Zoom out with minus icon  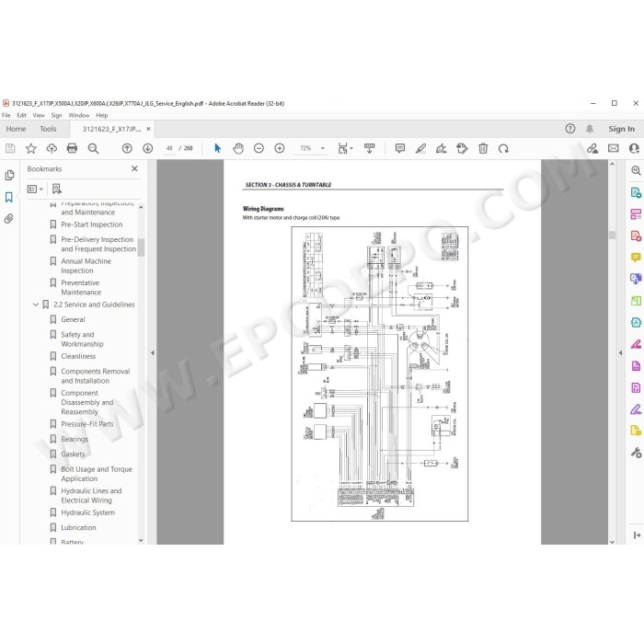point(259,148)
